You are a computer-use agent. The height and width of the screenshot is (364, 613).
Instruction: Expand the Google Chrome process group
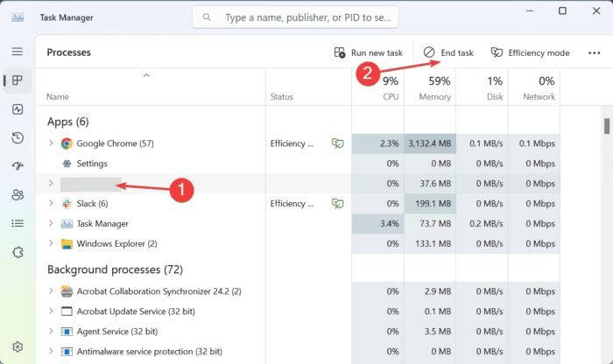[51, 143]
